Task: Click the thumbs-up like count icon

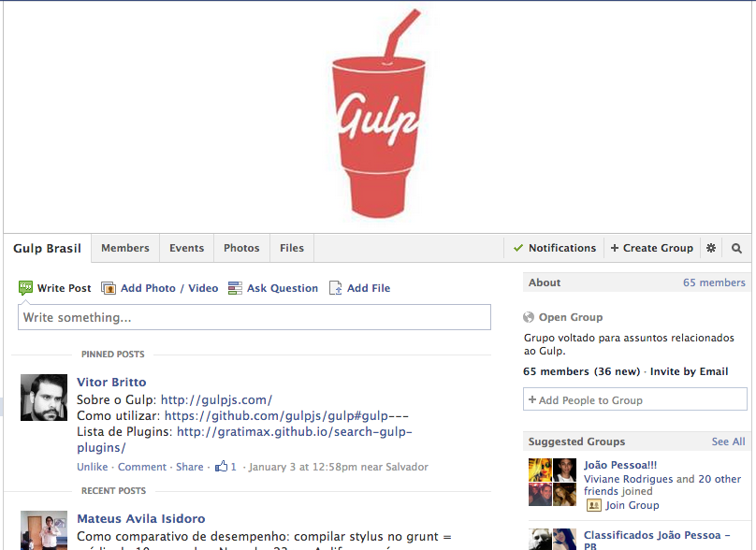Action: point(222,466)
